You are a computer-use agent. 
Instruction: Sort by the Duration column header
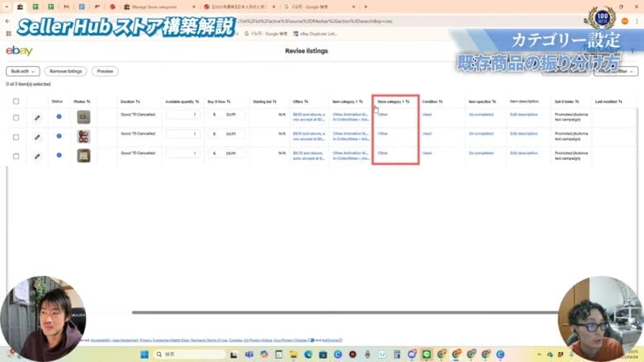click(130, 101)
